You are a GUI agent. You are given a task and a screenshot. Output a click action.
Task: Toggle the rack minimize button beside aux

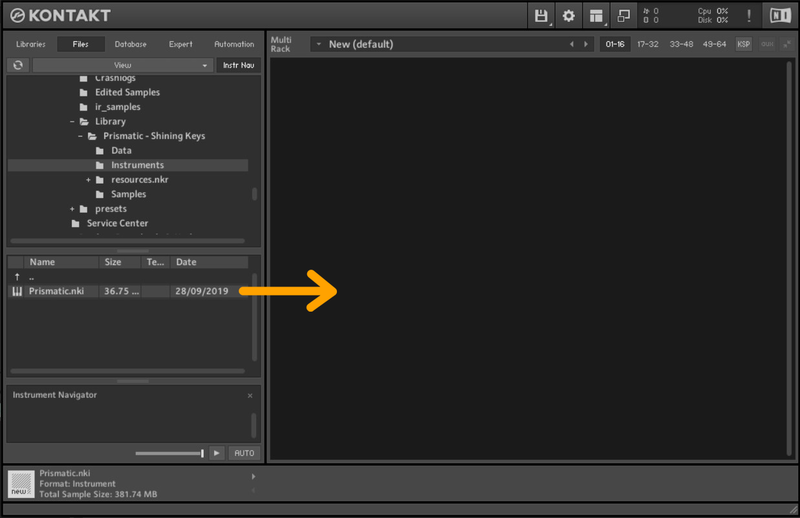pos(787,44)
